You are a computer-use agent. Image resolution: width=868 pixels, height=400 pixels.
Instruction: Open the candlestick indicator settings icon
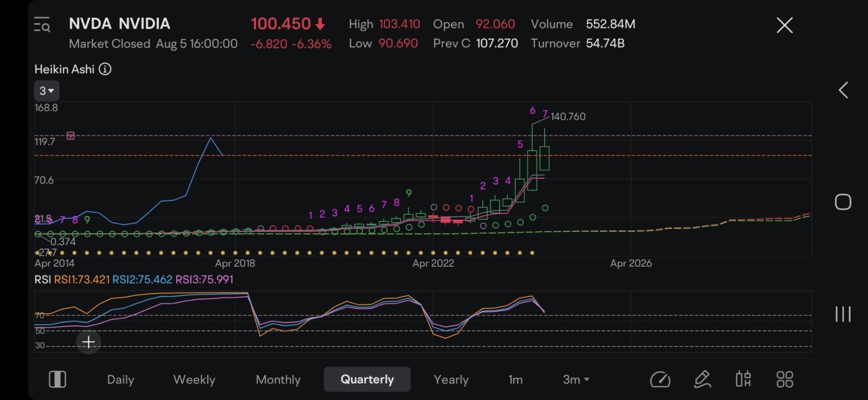pyautogui.click(x=743, y=379)
